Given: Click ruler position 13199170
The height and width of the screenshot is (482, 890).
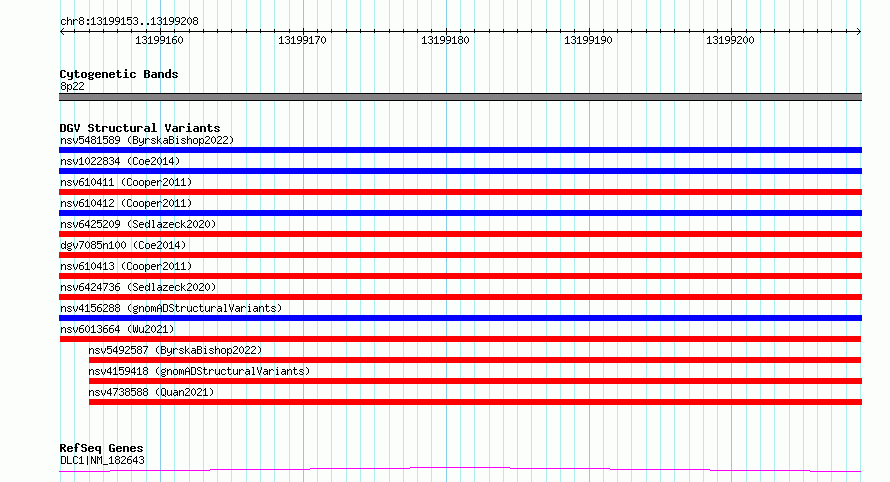Looking at the screenshot, I should click(x=303, y=40).
